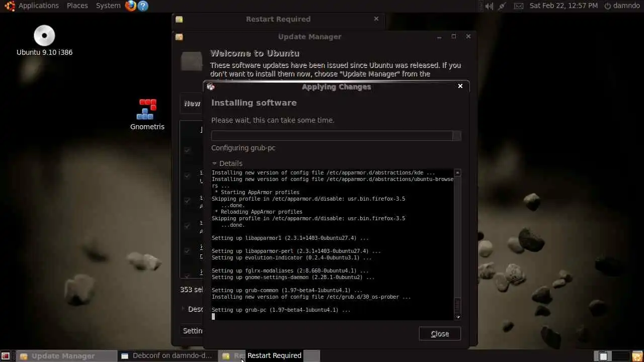Image resolution: width=644 pixels, height=362 pixels.
Task: Toggle the third update checkbox in Update Manager
Action: point(187,201)
